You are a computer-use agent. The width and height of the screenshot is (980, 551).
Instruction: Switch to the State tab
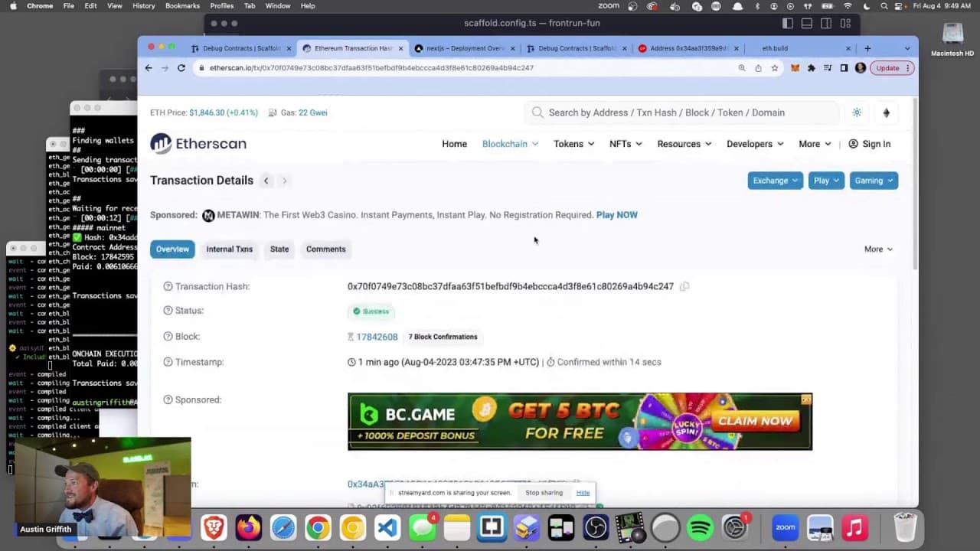(279, 249)
